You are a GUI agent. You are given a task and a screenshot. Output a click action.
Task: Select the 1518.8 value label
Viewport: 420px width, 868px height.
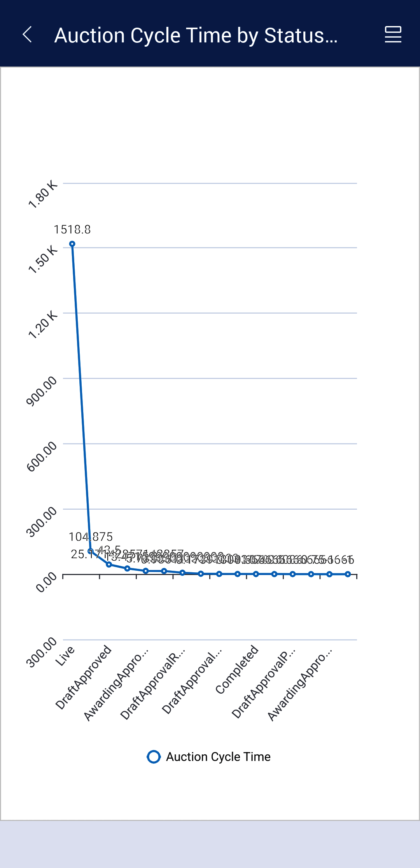(x=72, y=230)
